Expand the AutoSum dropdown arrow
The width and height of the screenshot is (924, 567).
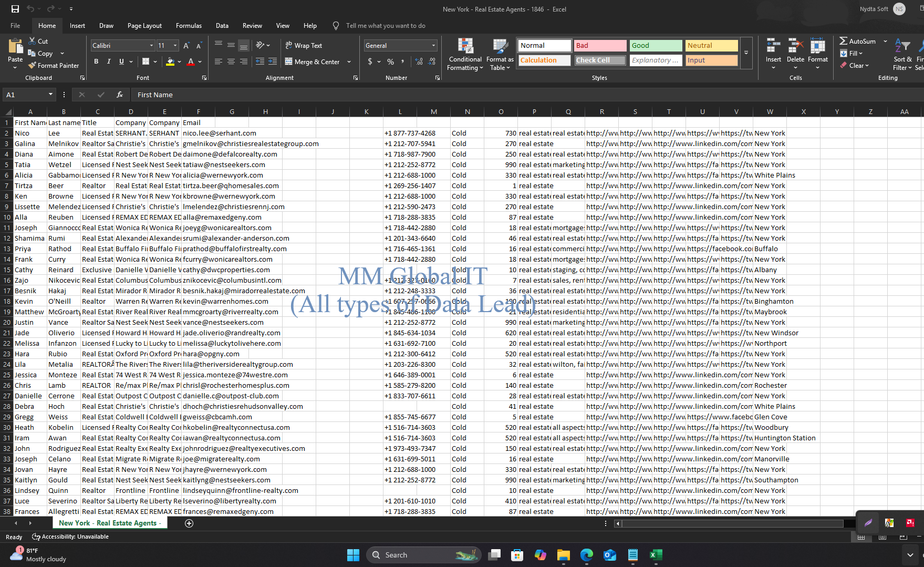pos(885,41)
